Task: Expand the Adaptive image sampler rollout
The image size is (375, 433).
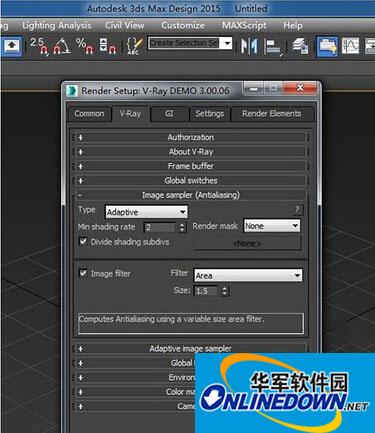Action: point(191,349)
